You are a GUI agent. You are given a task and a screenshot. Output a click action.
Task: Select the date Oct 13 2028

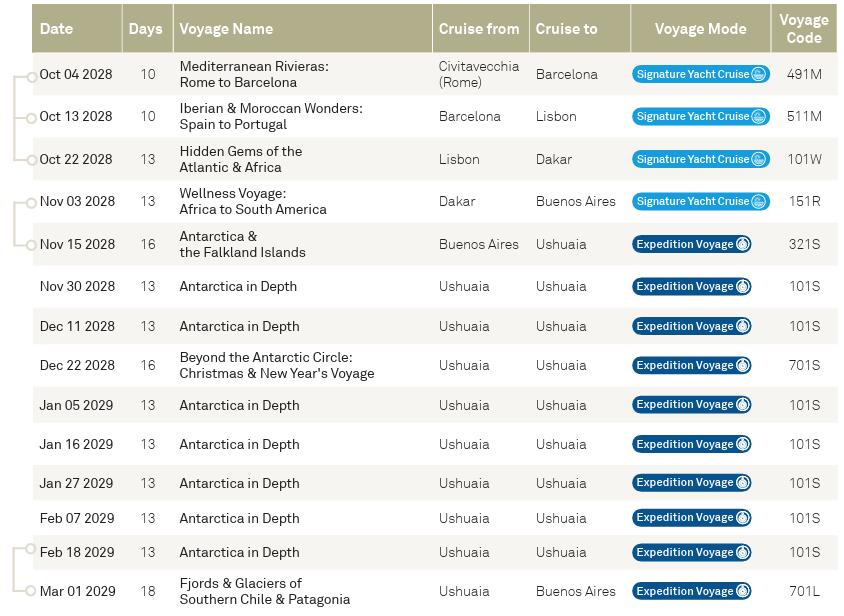(76, 116)
